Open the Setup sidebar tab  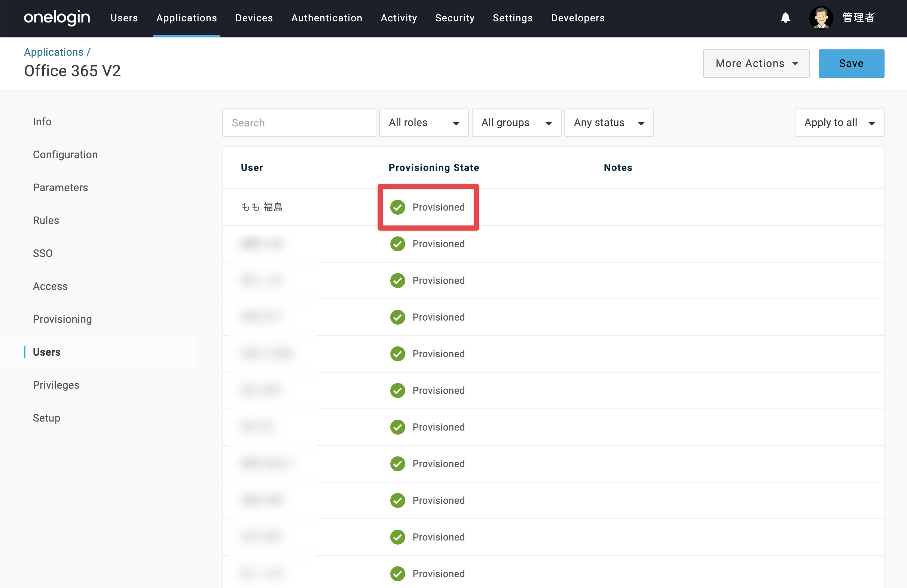tap(46, 418)
